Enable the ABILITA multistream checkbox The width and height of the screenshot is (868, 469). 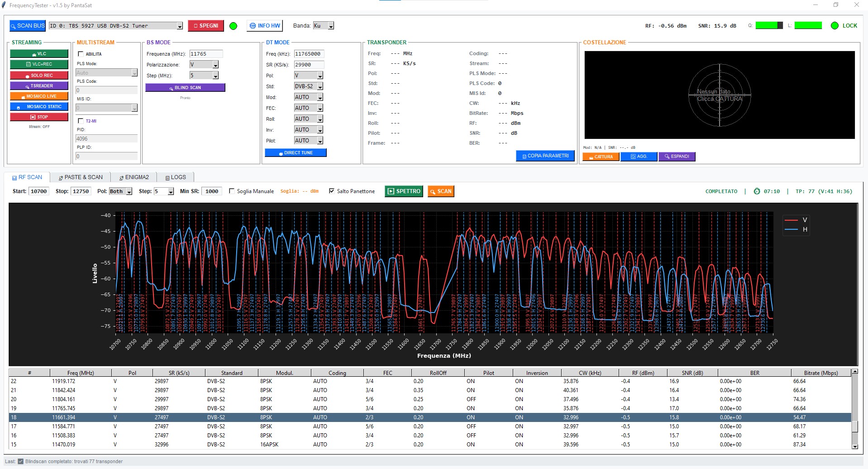coord(81,54)
